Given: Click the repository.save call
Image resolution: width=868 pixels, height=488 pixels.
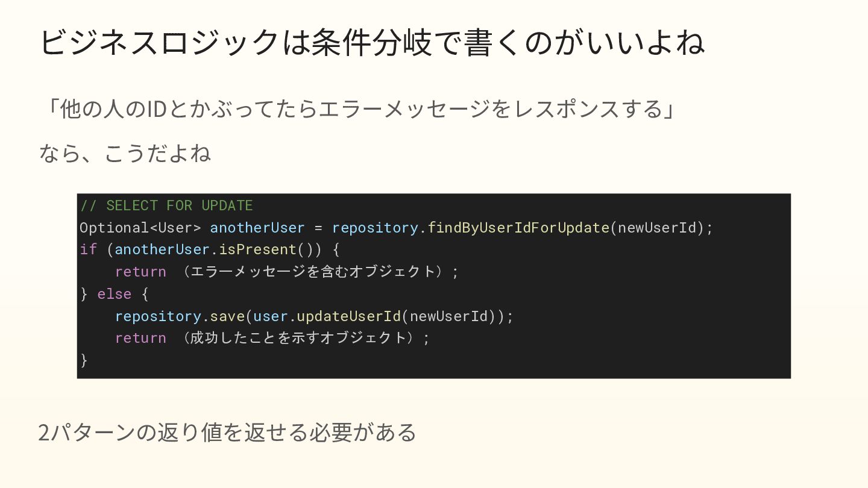Looking at the screenshot, I should coord(180,316).
